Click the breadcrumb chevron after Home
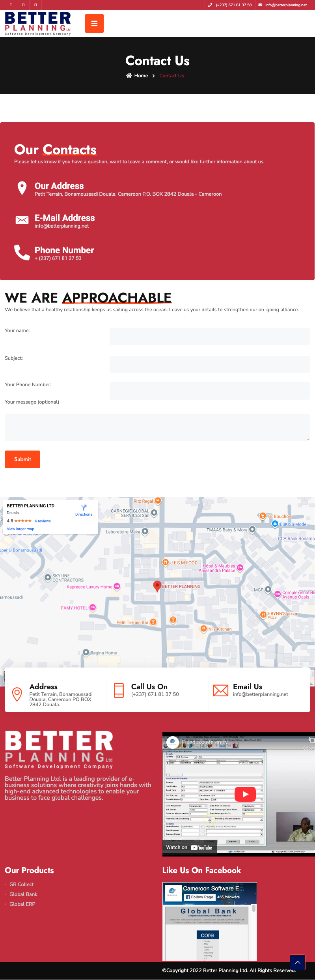315x980 pixels. coord(153,76)
